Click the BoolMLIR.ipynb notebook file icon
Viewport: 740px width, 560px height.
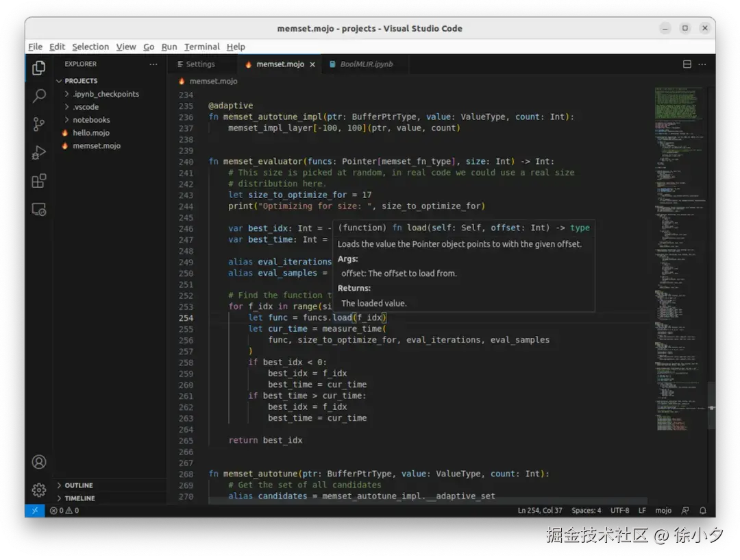tap(332, 64)
